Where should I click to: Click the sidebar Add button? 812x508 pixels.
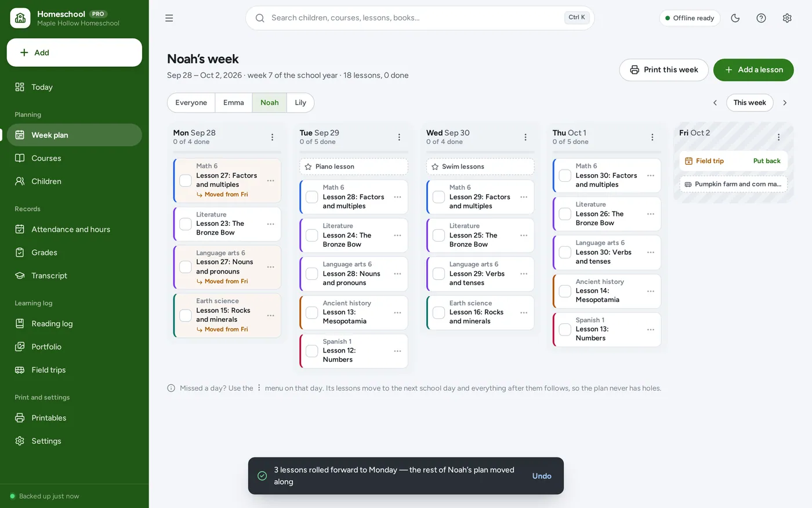(74, 52)
